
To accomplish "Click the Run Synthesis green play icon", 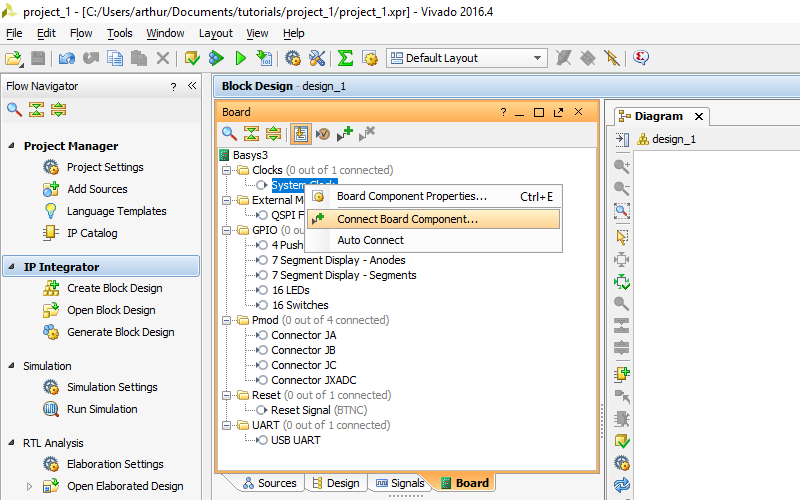I will click(241, 58).
